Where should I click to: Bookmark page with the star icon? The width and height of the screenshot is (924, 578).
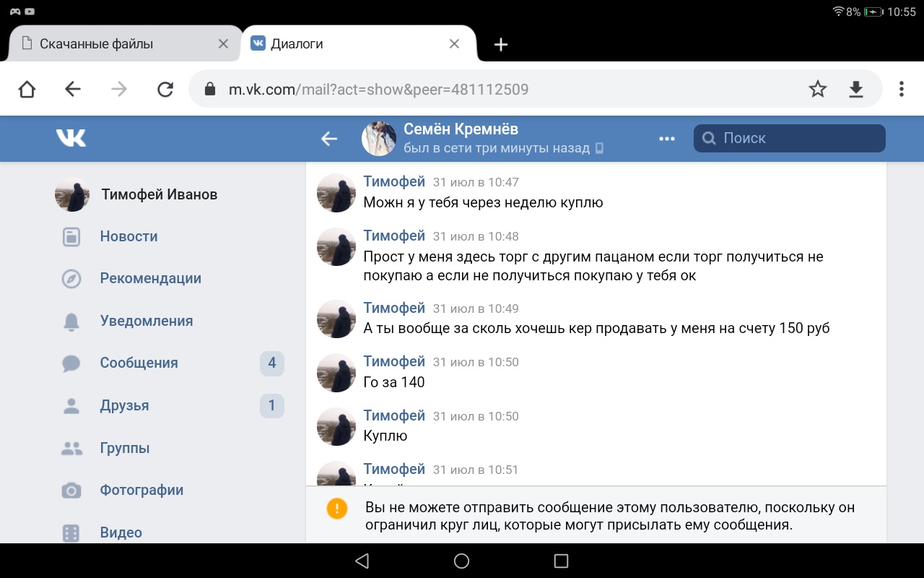pyautogui.click(x=817, y=90)
